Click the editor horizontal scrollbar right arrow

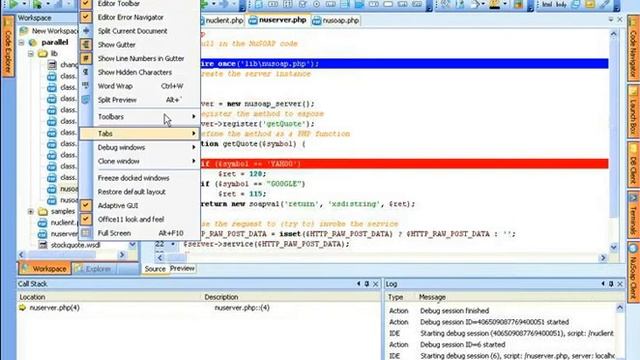point(603,258)
